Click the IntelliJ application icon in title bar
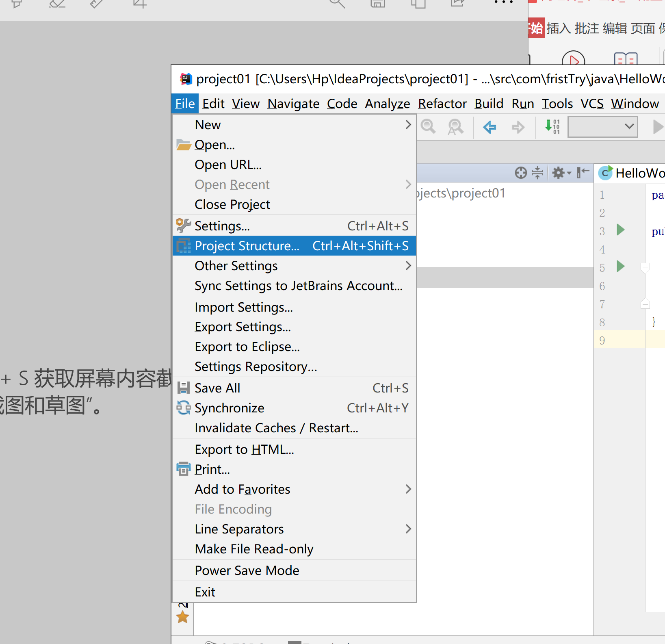This screenshot has height=644, width=665. 186,78
